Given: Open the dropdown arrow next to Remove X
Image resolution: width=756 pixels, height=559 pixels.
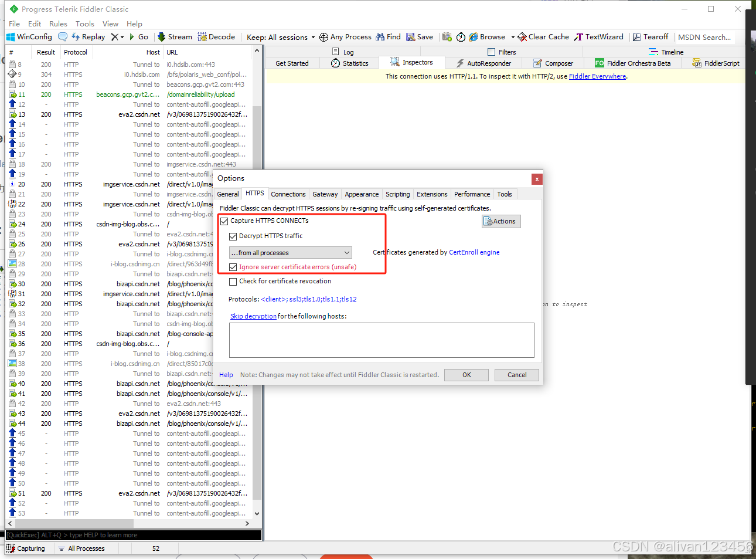Looking at the screenshot, I should pyautogui.click(x=122, y=37).
